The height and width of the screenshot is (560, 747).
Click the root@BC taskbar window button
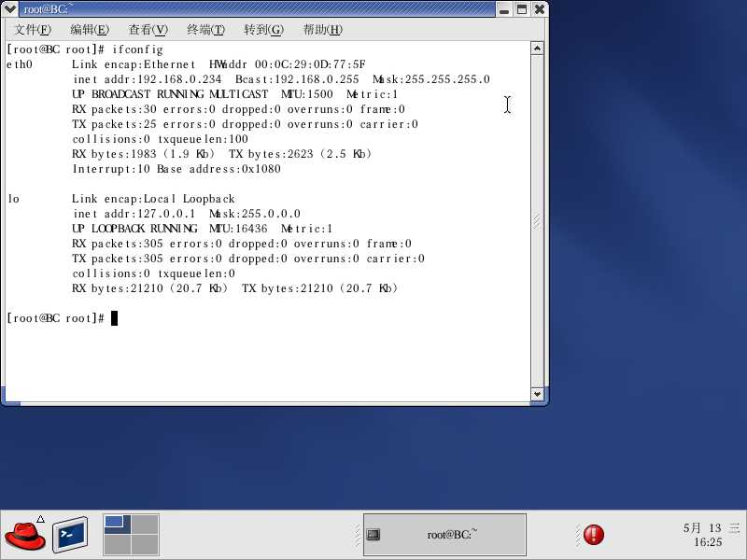tap(444, 534)
